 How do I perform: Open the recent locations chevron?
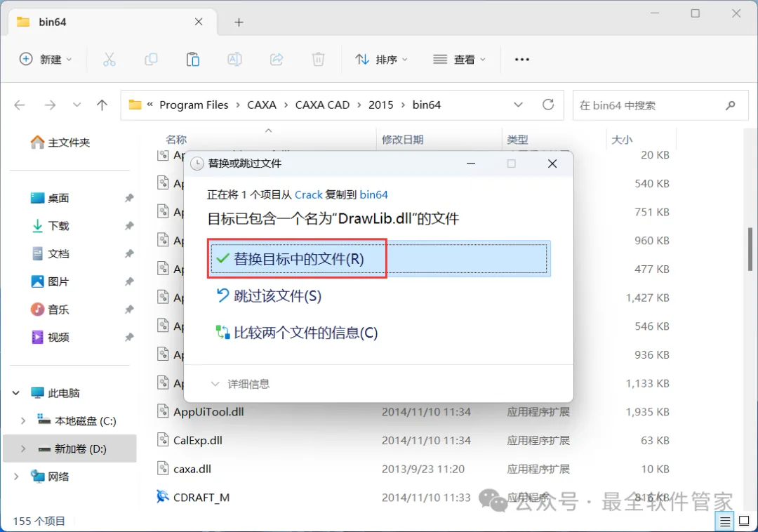pyautogui.click(x=77, y=105)
